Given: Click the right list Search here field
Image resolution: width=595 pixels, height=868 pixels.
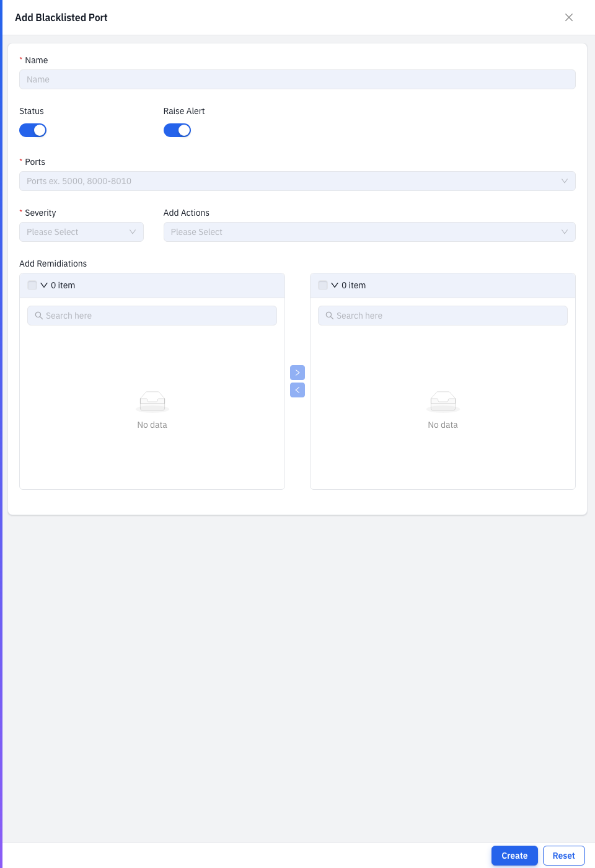Looking at the screenshot, I should point(443,316).
